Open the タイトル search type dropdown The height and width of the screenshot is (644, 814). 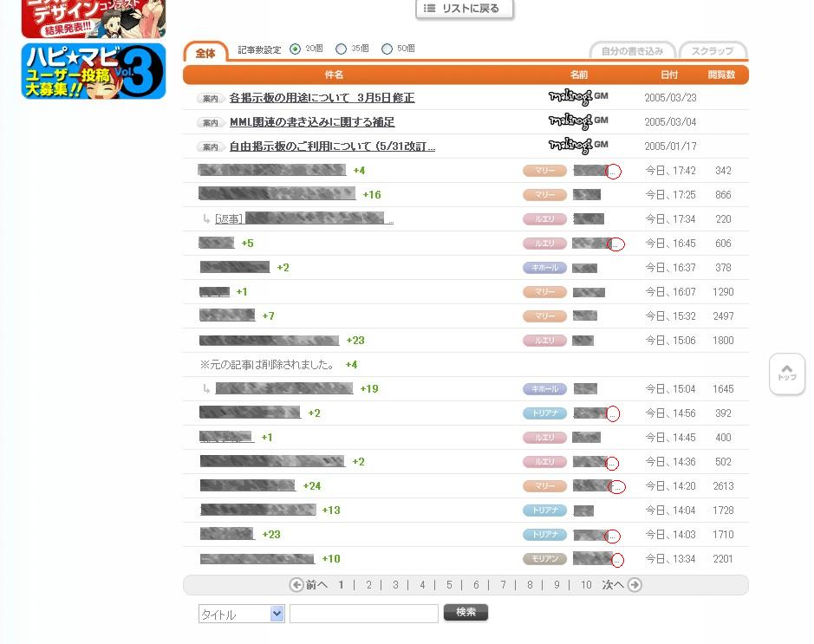tap(241, 614)
